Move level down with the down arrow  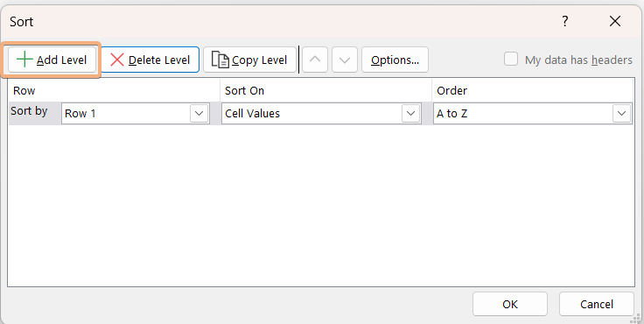(x=345, y=60)
